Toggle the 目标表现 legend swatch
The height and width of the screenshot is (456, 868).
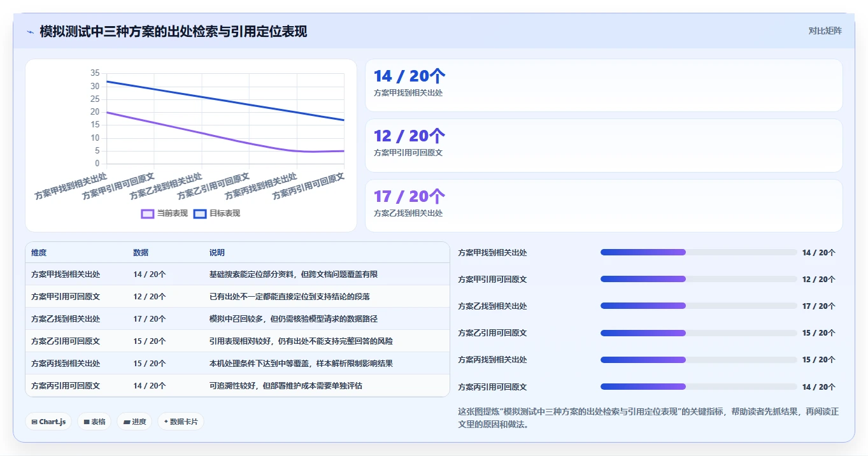199,213
